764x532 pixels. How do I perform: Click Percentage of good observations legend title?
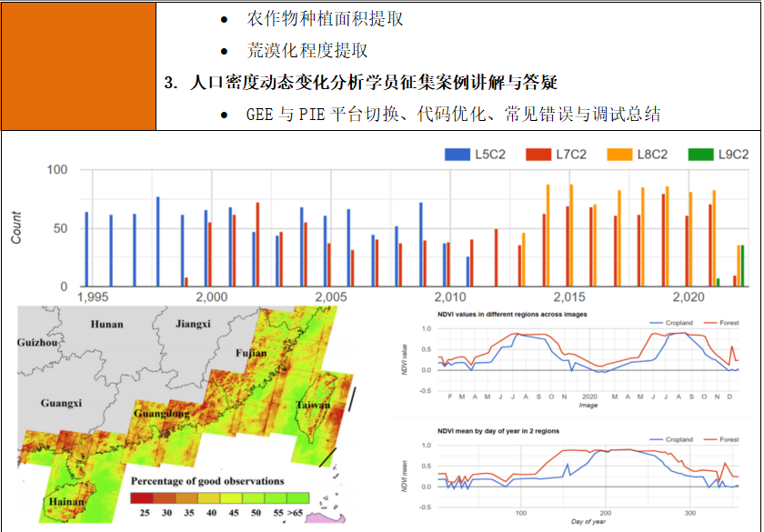pos(207,481)
